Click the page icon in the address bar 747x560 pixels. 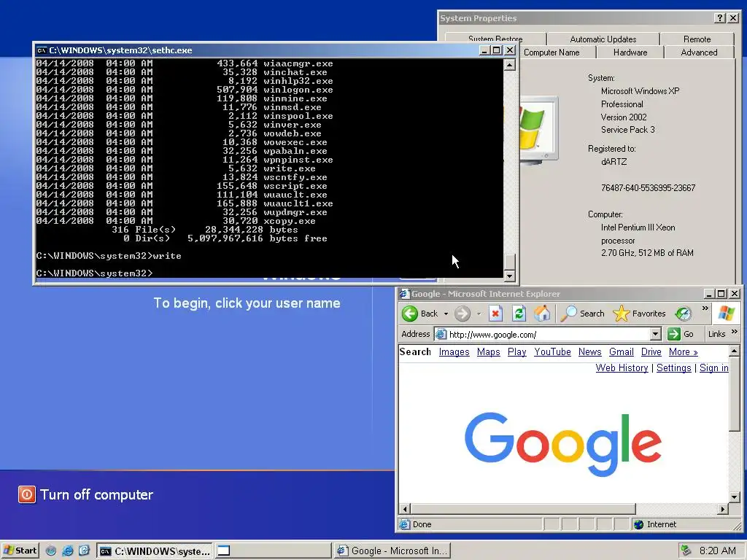pos(441,334)
